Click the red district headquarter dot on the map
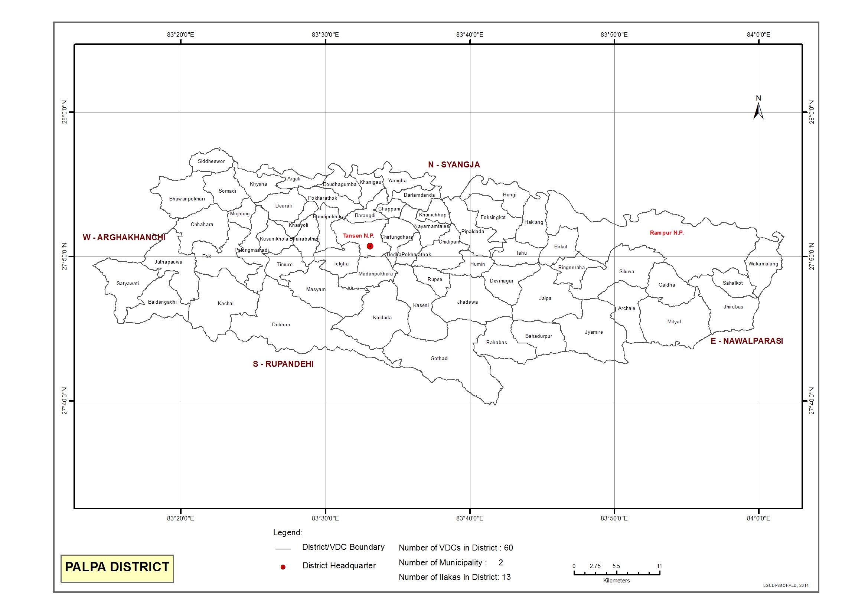Viewport: 868px width, 614px height. 370,246
